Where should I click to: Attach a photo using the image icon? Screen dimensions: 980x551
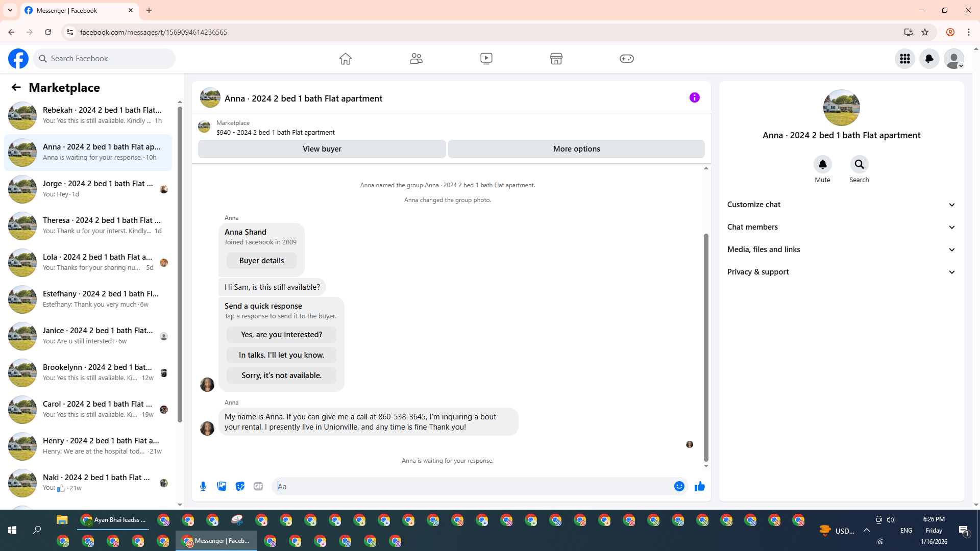(x=222, y=486)
